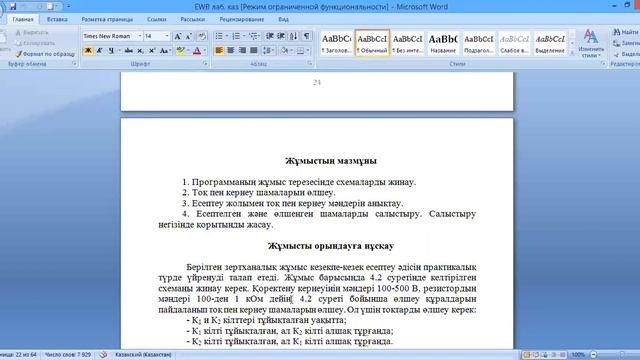Open the Разметка страницы tab
The width and height of the screenshot is (640, 360).
107,19
